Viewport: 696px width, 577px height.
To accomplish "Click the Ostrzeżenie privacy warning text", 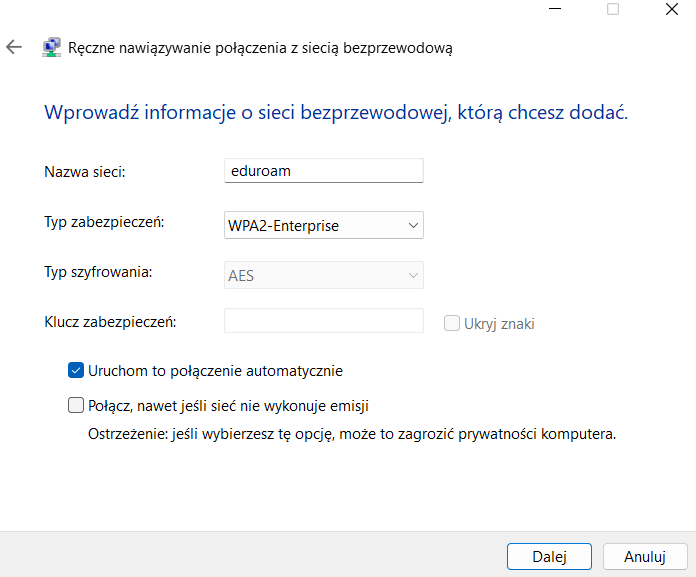I will pyautogui.click(x=352, y=434).
